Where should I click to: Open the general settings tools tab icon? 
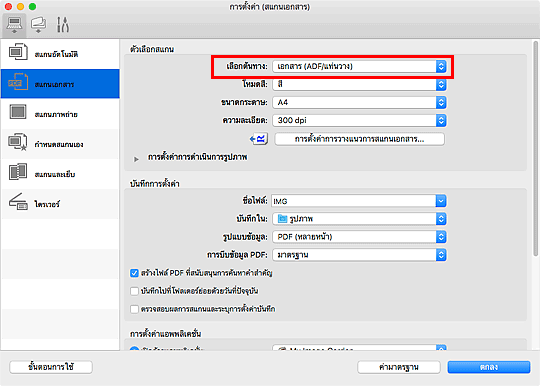click(x=62, y=25)
